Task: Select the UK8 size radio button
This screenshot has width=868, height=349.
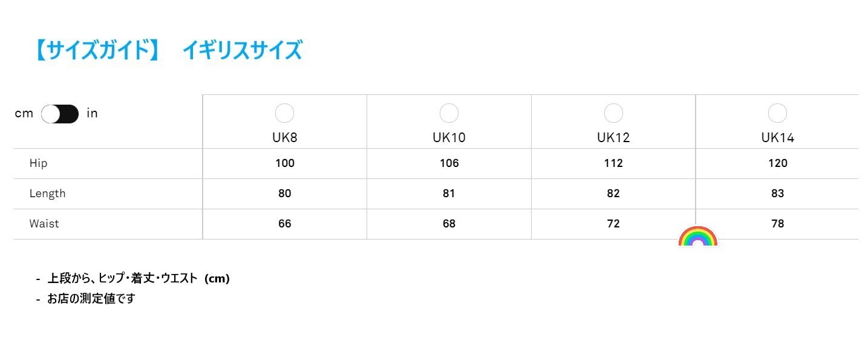Action: [284, 113]
